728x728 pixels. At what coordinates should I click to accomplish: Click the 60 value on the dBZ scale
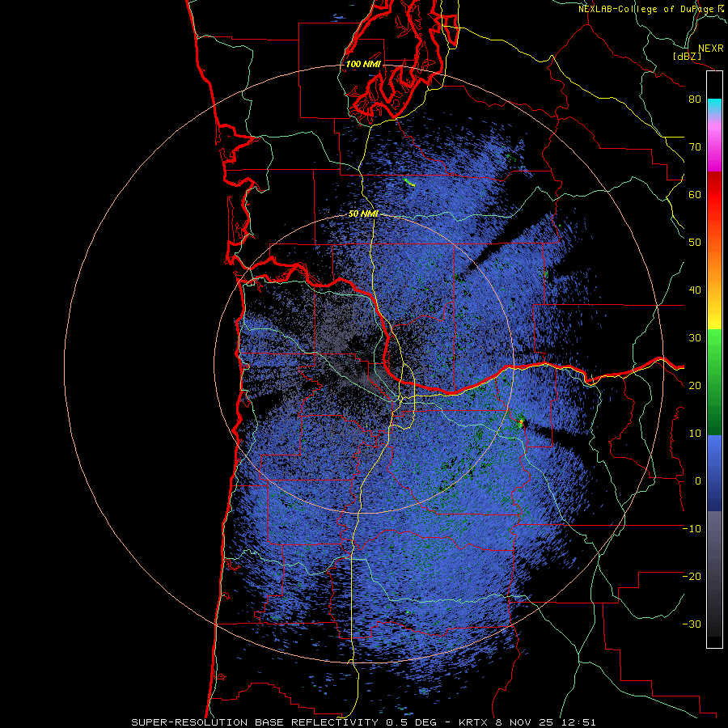click(695, 194)
